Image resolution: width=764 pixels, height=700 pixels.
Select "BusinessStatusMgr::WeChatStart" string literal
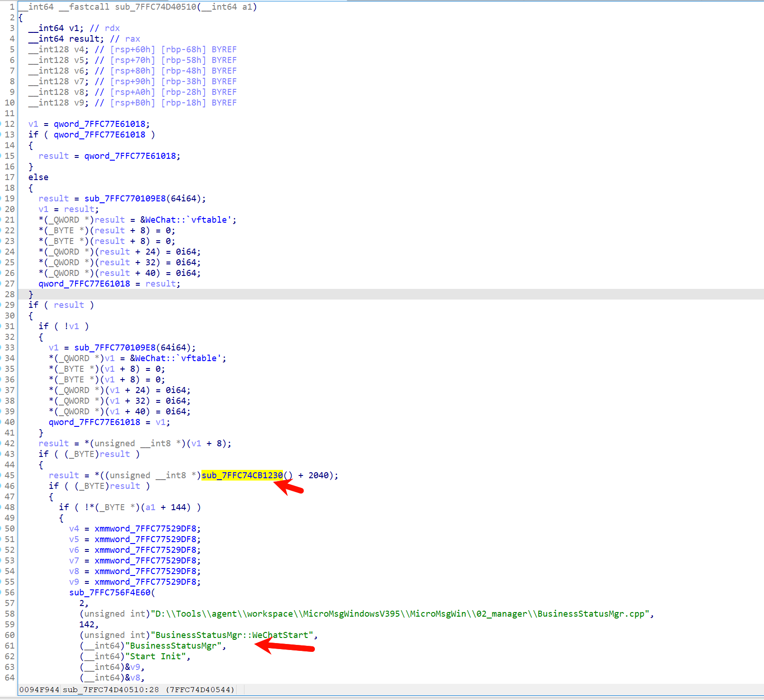234,635
